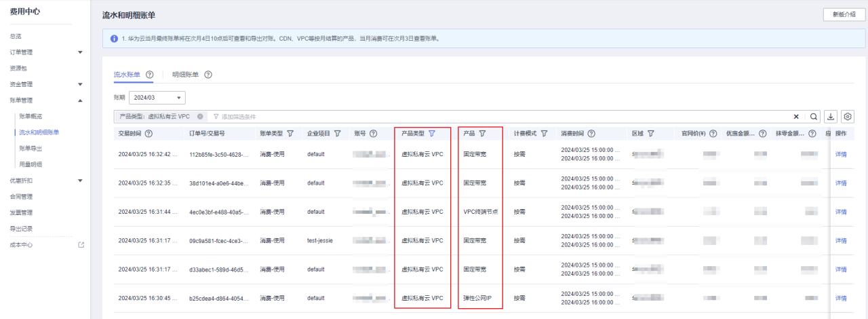The image size is (868, 319).
Task: Open 资源包 in the sidebar
Action: click(x=18, y=69)
